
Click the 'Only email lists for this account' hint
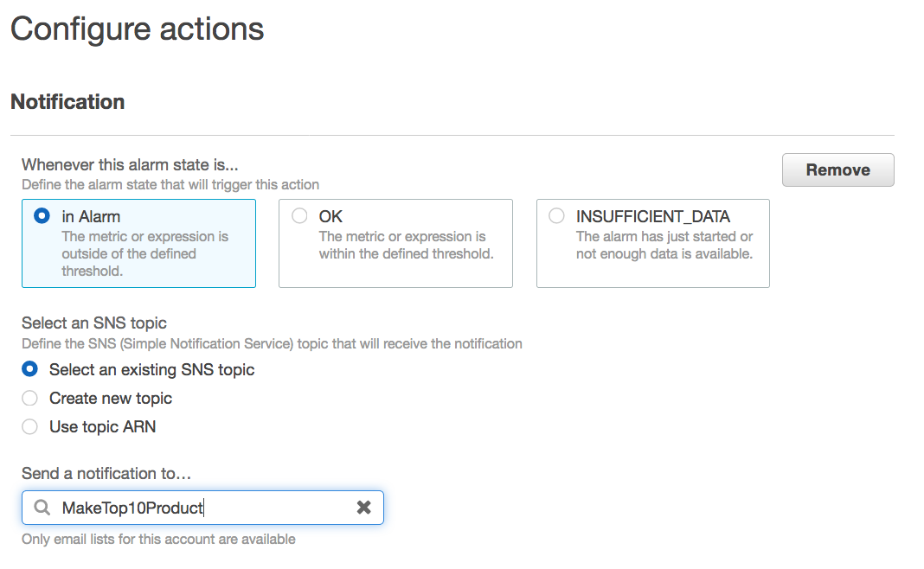(x=158, y=539)
